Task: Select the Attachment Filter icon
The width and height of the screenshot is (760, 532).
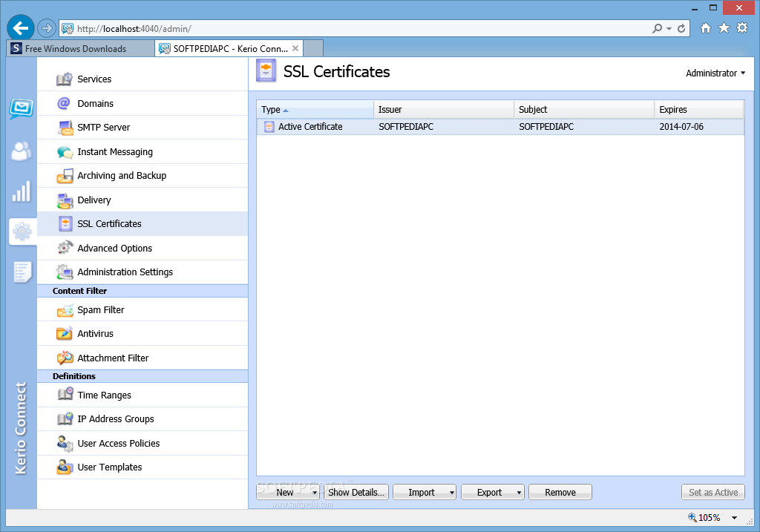Action: tap(65, 358)
